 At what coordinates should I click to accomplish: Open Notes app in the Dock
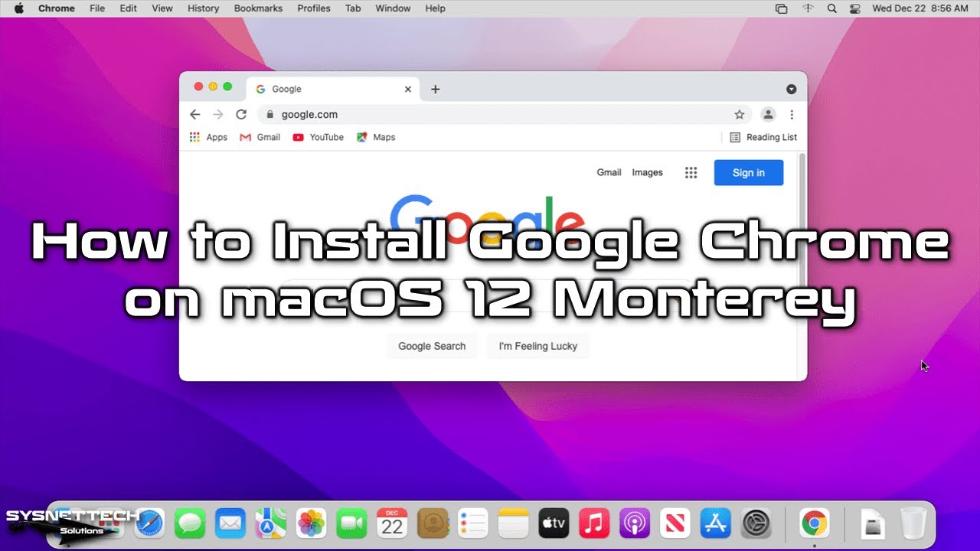514,523
